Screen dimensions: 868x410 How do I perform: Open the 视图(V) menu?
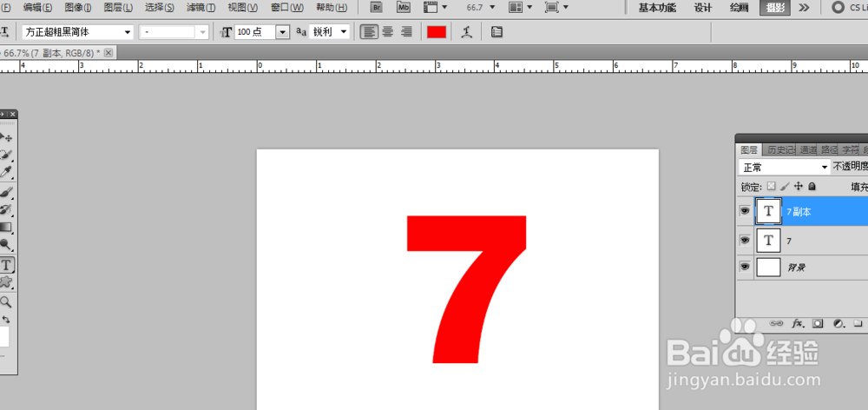pos(242,7)
